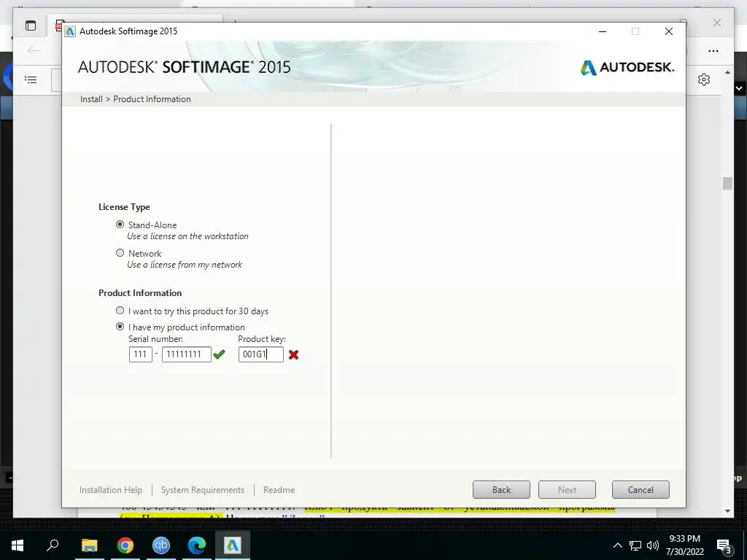Click the Back button
The height and width of the screenshot is (560, 747).
coord(501,489)
